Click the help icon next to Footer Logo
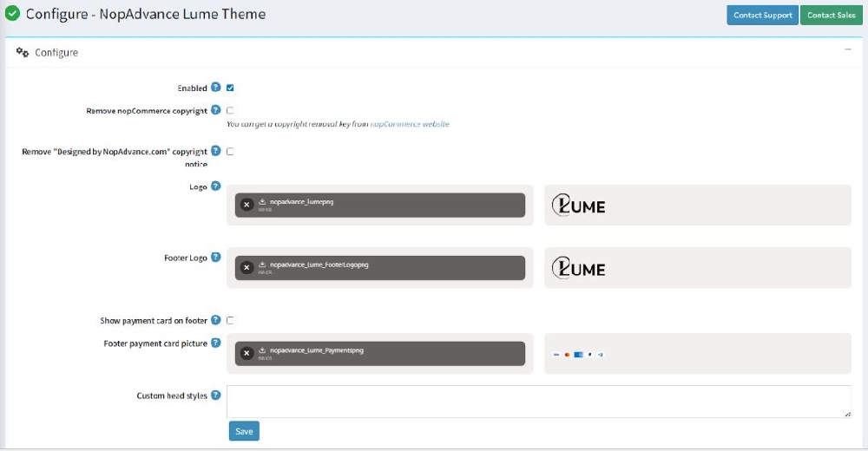The width and height of the screenshot is (868, 451). click(x=216, y=257)
